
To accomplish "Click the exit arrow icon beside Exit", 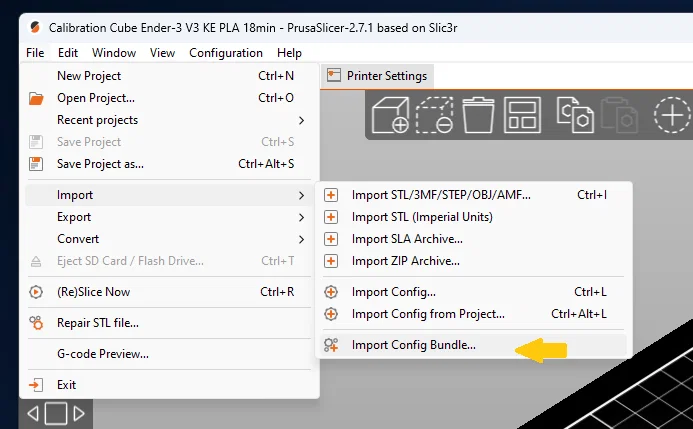I will tap(36, 385).
